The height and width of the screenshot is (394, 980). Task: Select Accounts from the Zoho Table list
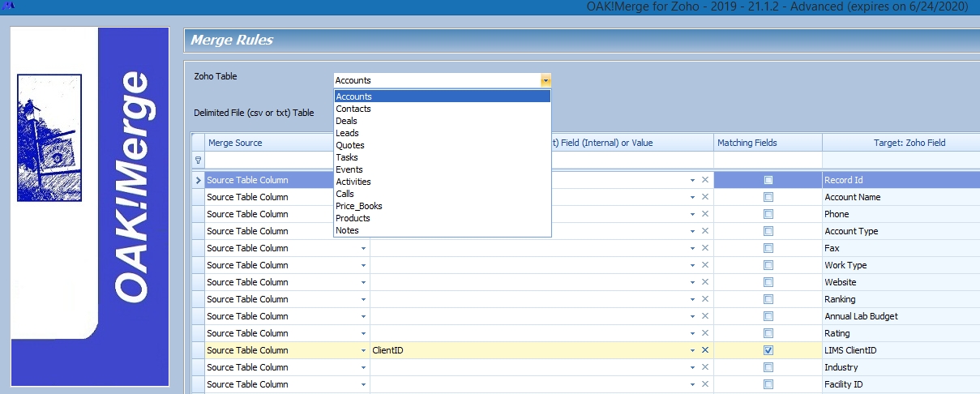[x=443, y=96]
